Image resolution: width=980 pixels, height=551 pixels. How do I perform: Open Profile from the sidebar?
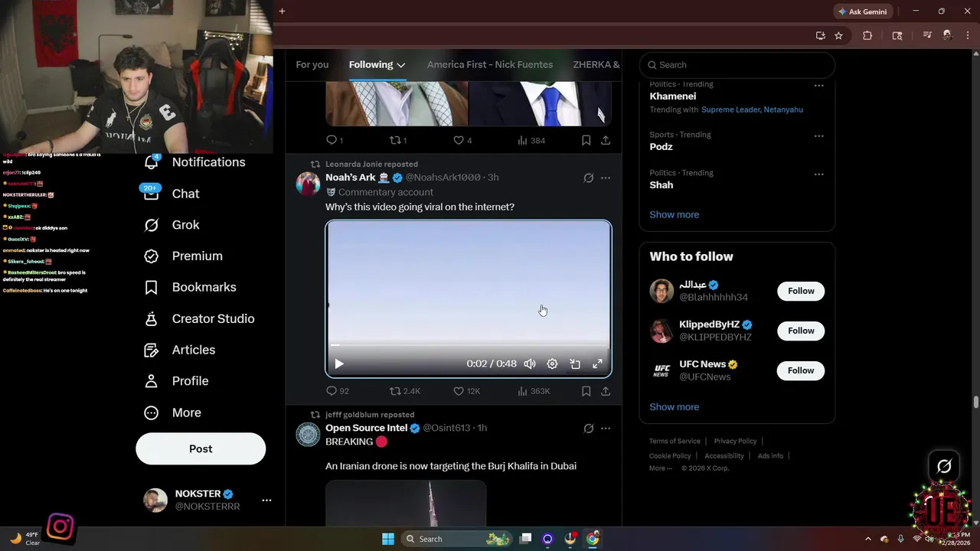tap(176, 381)
